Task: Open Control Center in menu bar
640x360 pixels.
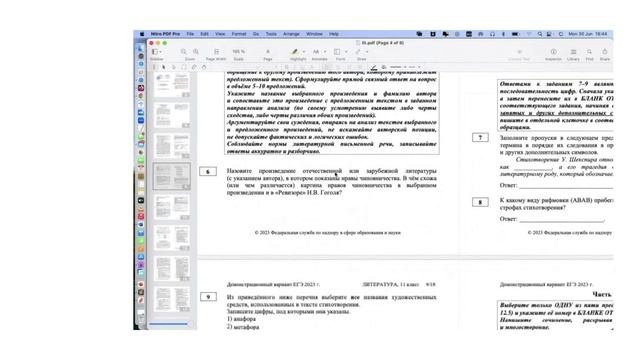Action: [x=549, y=34]
